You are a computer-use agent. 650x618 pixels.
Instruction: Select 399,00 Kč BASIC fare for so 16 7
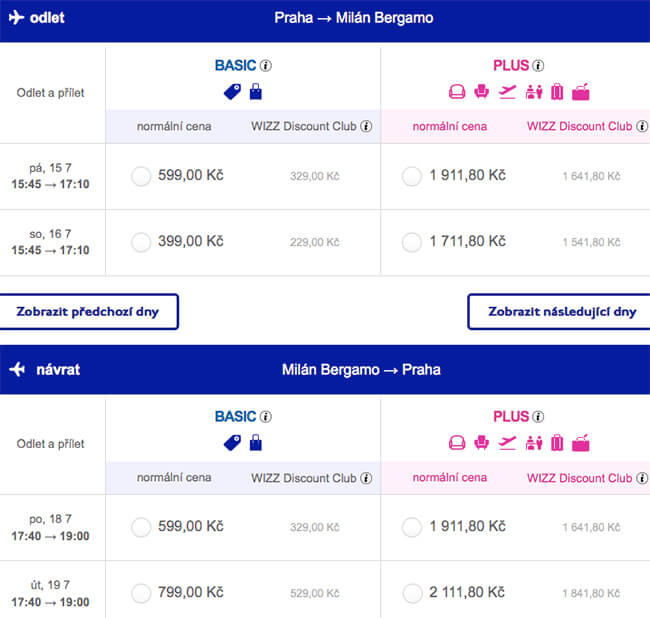141,242
